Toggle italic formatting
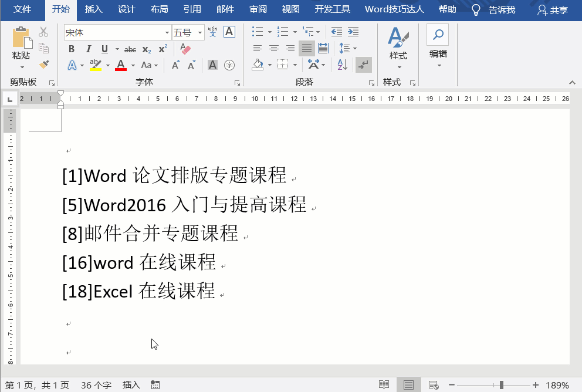582x392 pixels. (89, 49)
